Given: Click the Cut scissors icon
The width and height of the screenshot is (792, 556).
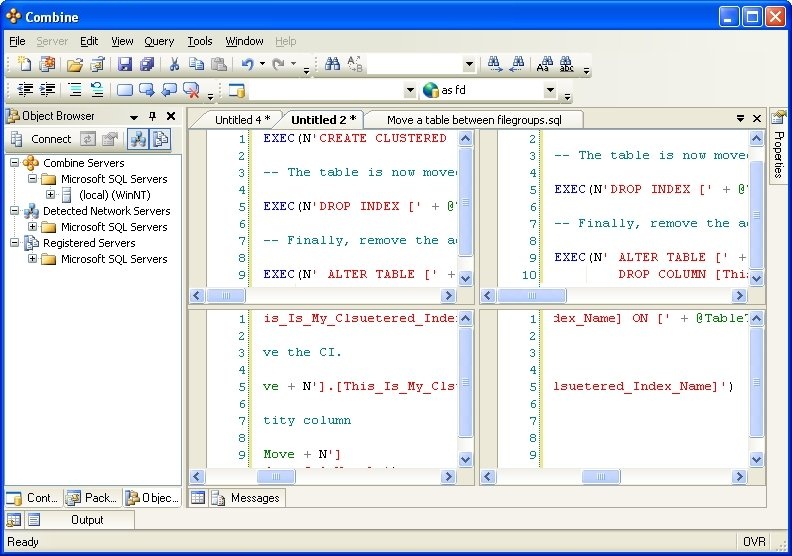Looking at the screenshot, I should [174, 65].
